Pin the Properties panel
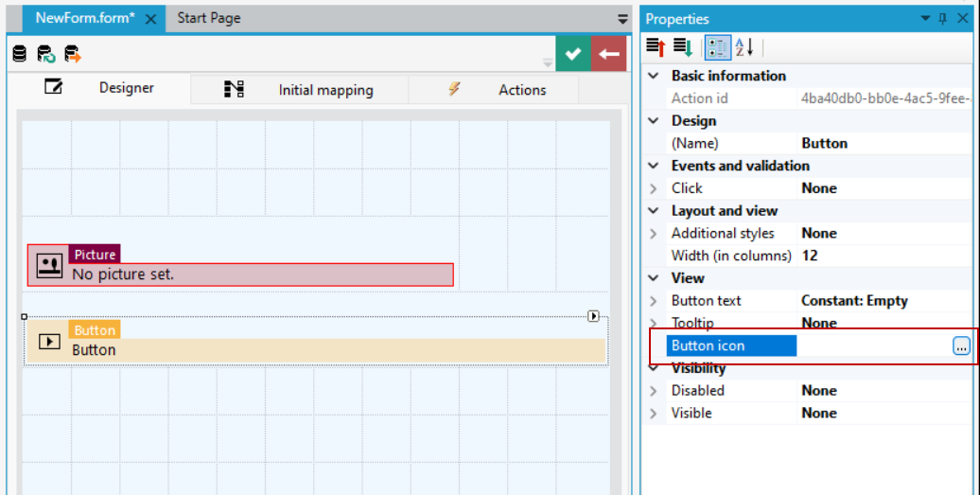 943,19
